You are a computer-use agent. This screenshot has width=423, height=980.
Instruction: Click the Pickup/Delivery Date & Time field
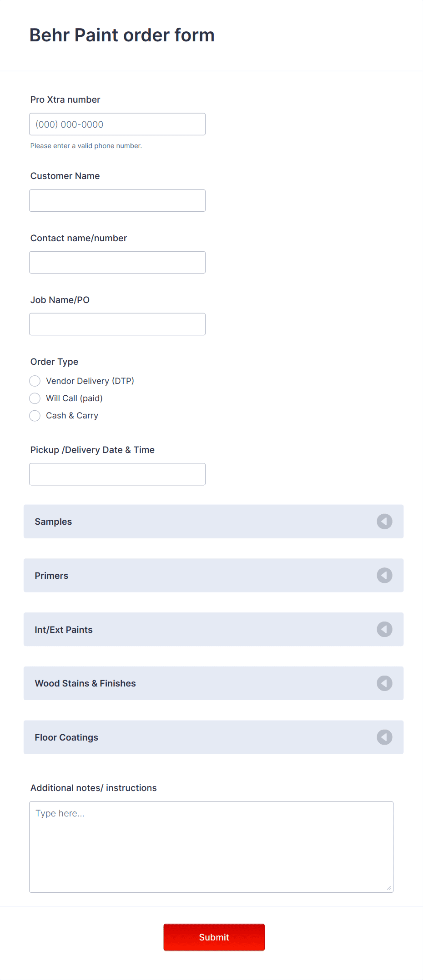point(117,474)
